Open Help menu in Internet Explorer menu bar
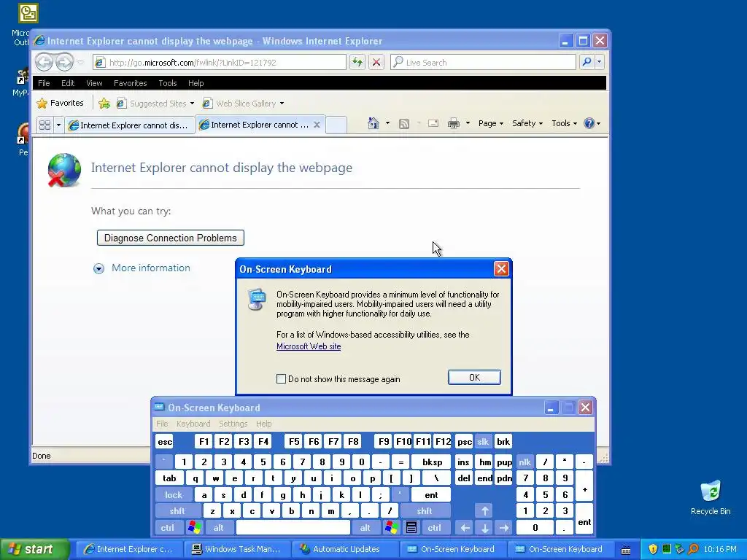 pos(196,83)
